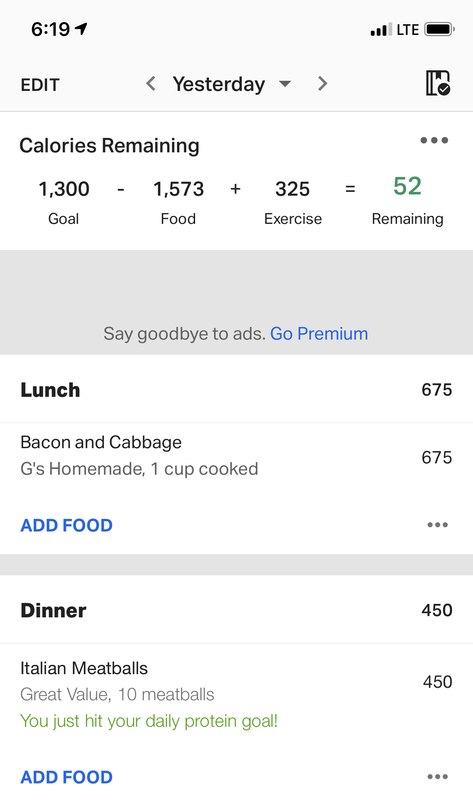This screenshot has width=473, height=800.
Task: Open the complete diary notebook icon
Action: point(438,83)
